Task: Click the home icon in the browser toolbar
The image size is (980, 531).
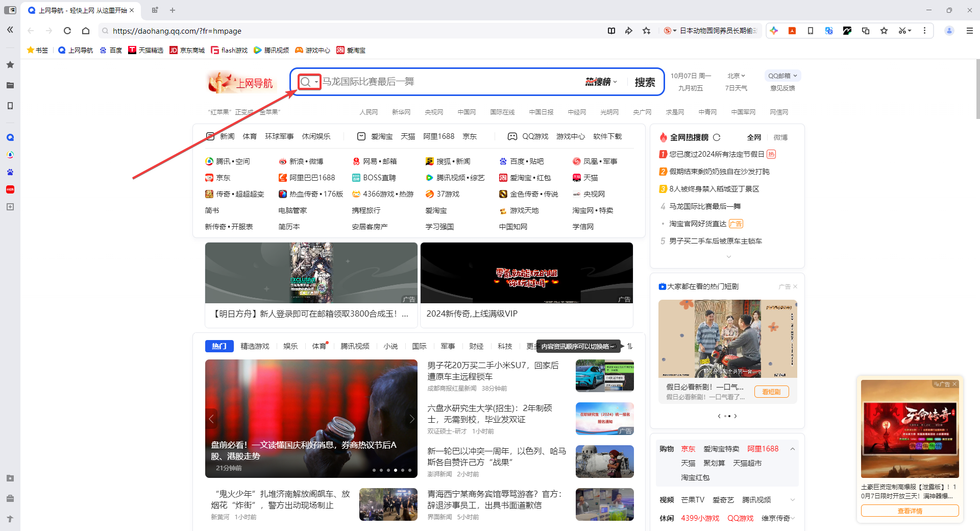Action: [85, 31]
